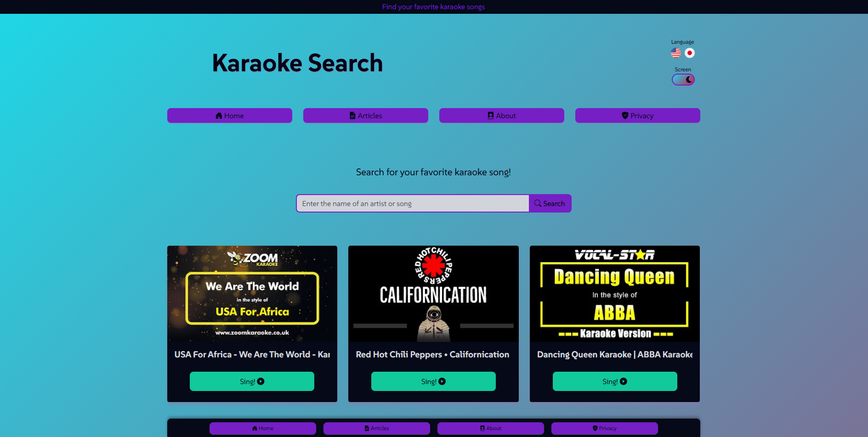Screen dimensions: 868x437
Task: Open the We Are The World thumbnail
Action: pos(252,293)
